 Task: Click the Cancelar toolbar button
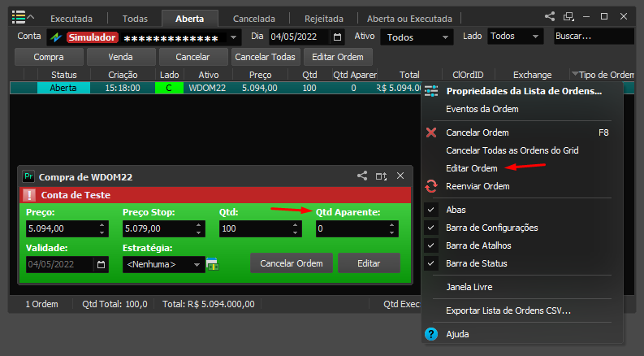pos(193,57)
